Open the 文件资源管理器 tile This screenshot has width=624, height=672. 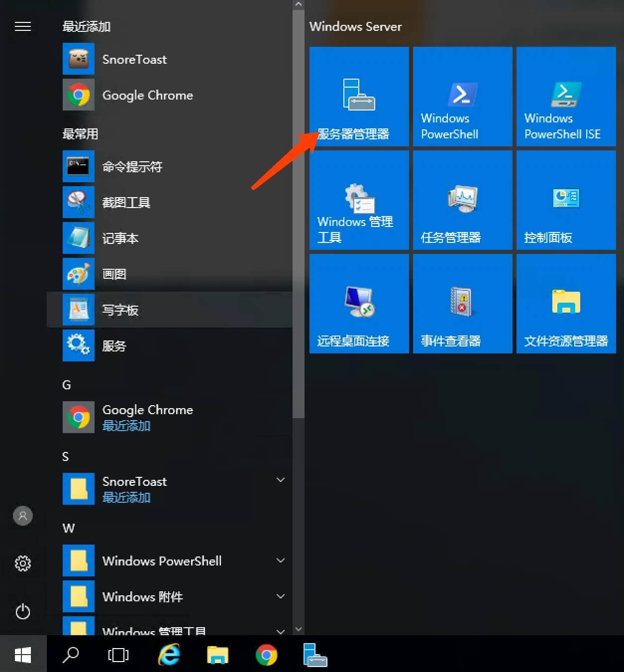(x=566, y=304)
